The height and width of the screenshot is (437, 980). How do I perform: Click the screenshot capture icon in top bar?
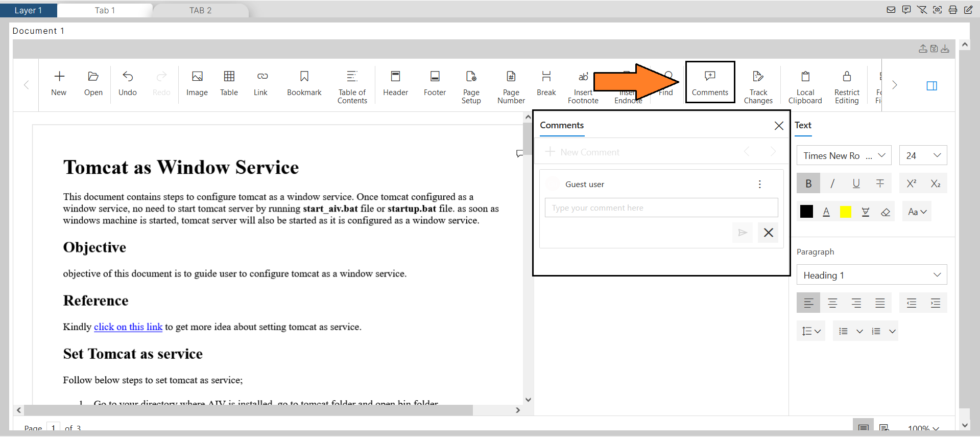click(938, 10)
